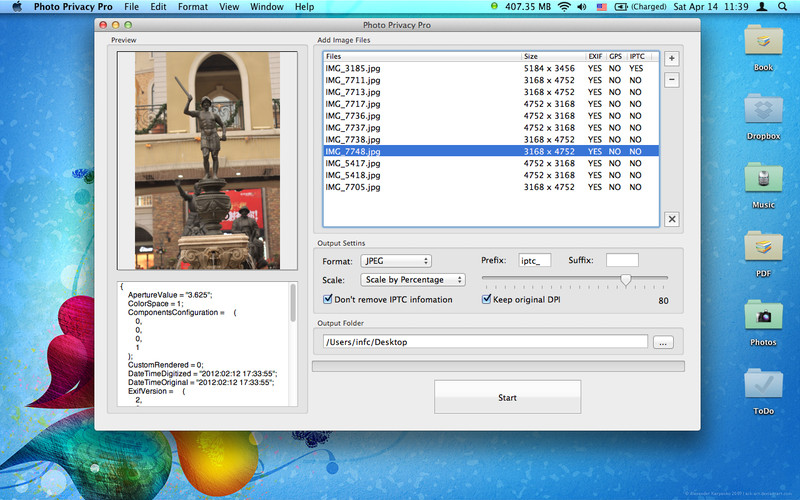The image size is (800, 500).
Task: Click the Suffix text field
Action: [x=622, y=261]
